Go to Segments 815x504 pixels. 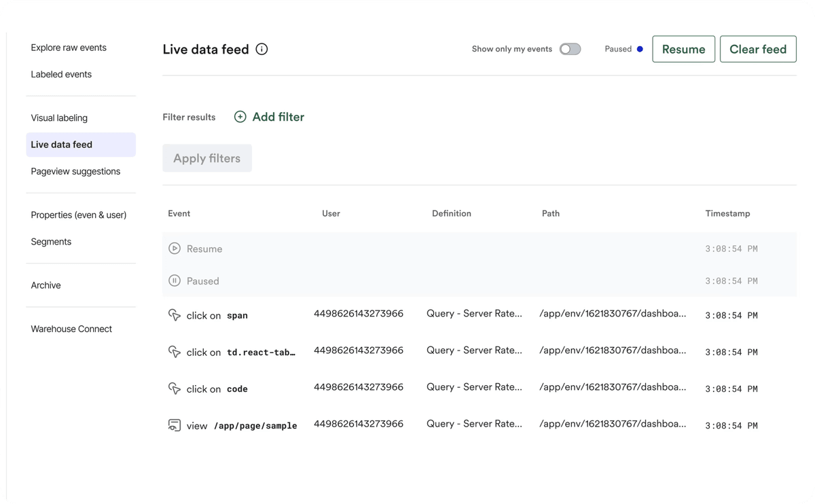coord(51,242)
